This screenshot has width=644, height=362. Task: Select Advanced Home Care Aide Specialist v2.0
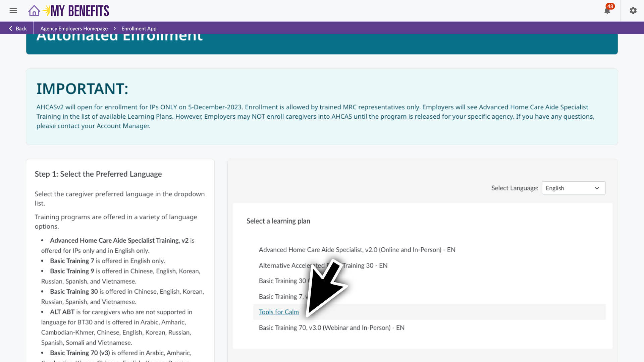(x=357, y=250)
